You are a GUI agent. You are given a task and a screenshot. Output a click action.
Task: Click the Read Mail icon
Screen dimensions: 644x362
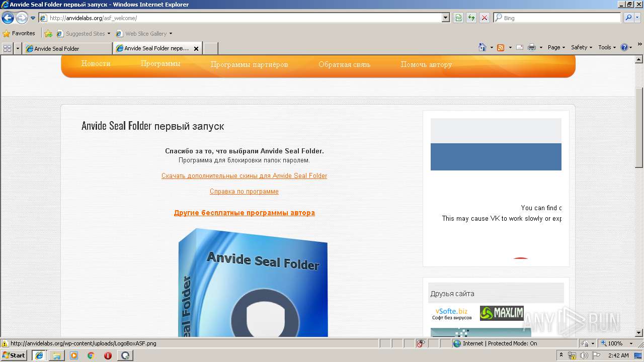coord(520,47)
